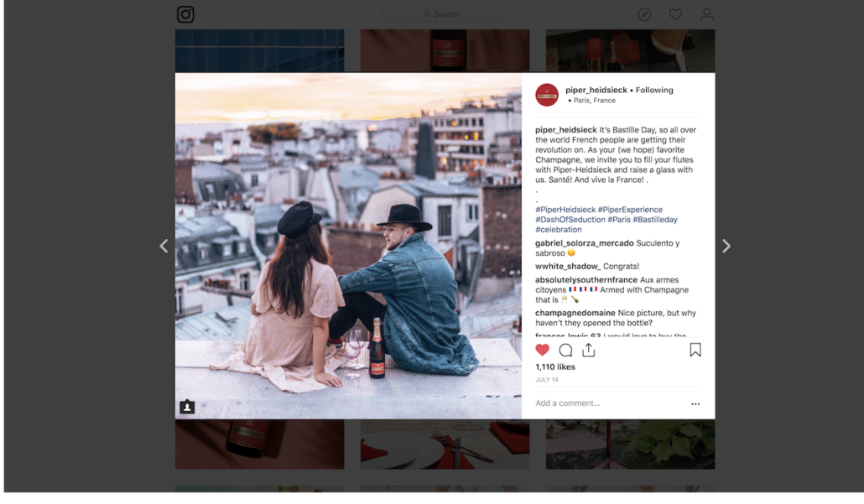Open the #PiperExperience hashtag
The height and width of the screenshot is (504, 864).
coord(630,210)
